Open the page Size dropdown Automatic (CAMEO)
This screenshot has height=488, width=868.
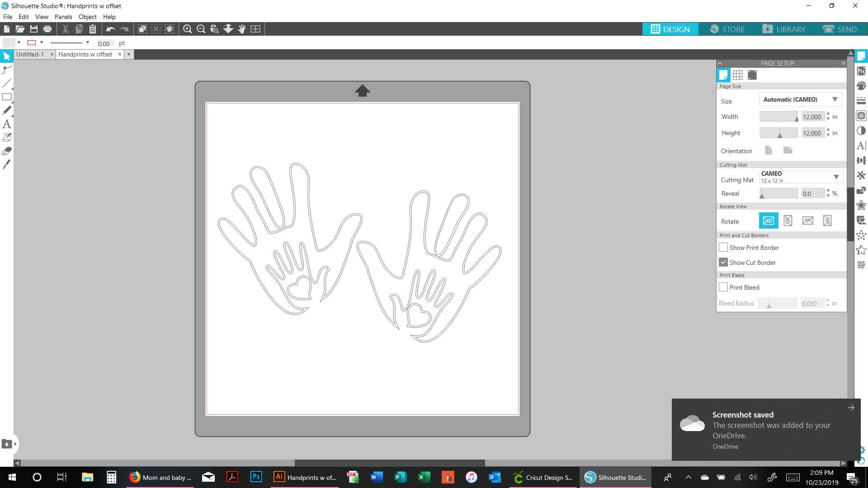point(800,99)
